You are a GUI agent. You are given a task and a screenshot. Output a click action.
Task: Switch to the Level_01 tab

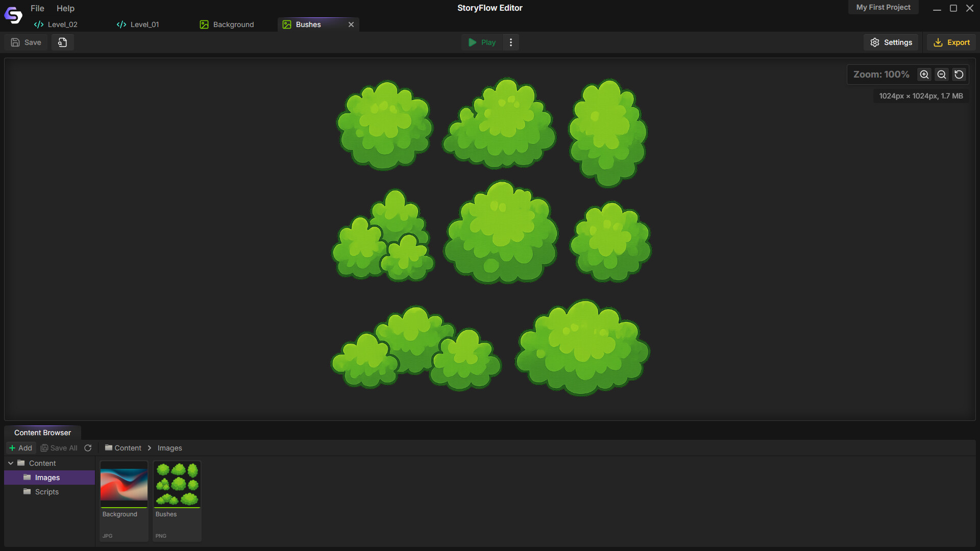click(138, 24)
